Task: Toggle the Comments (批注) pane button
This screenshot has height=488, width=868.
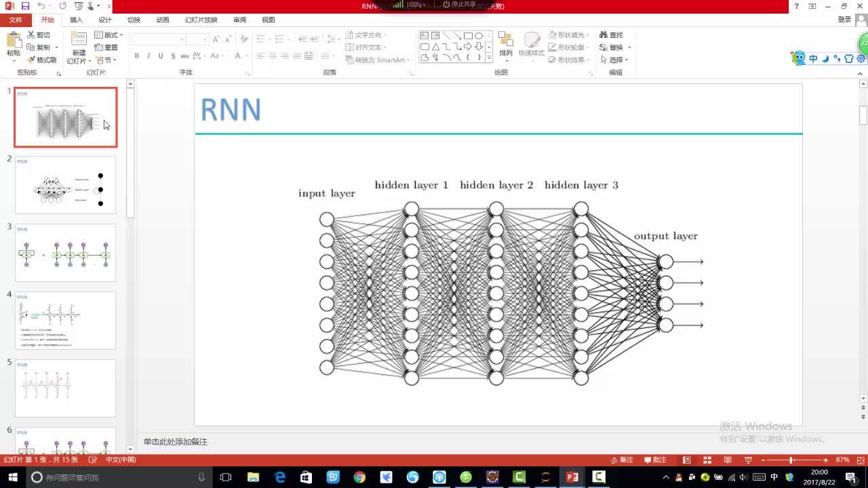Action: (654, 460)
